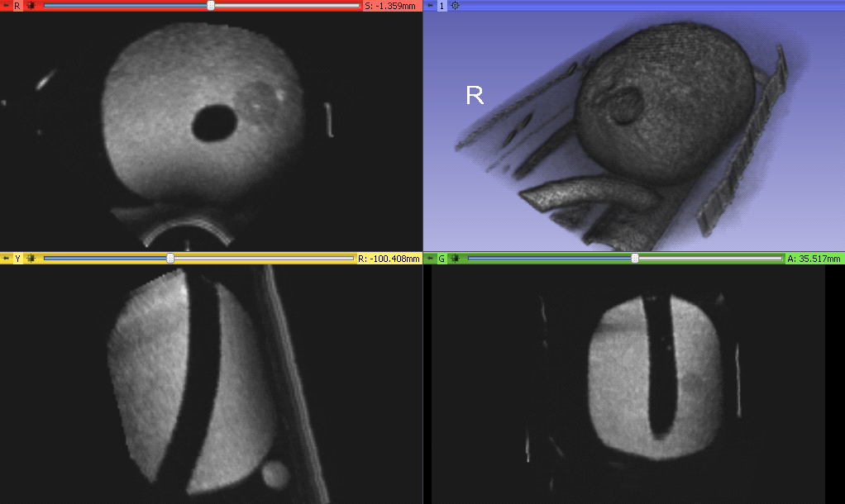Click the pin icon in the Red slice bar
The width and height of the screenshot is (845, 504).
click(6, 6)
